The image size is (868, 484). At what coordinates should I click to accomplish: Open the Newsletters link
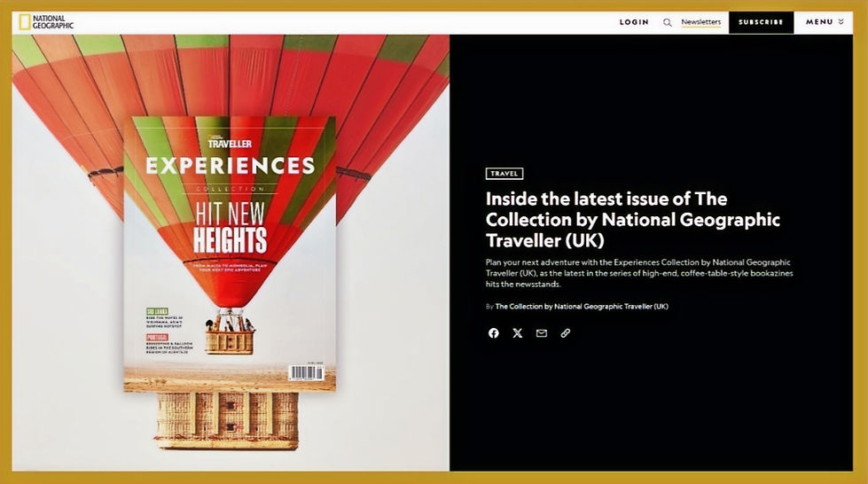(x=700, y=22)
